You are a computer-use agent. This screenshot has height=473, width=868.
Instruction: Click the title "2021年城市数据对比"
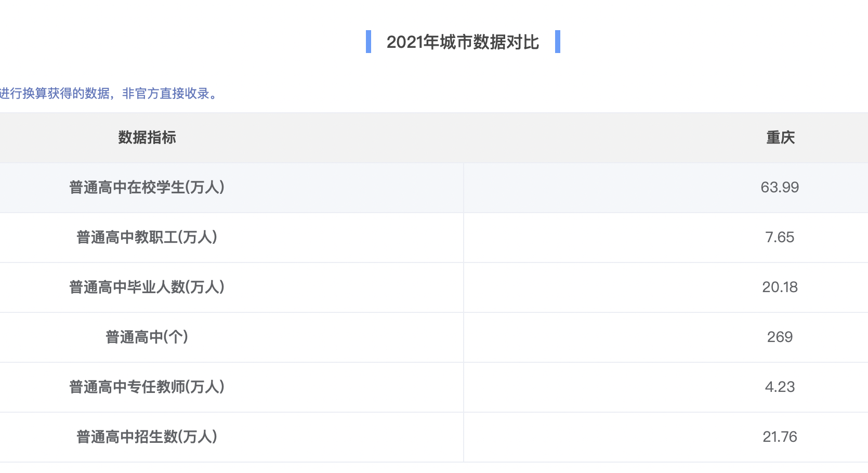click(x=463, y=42)
